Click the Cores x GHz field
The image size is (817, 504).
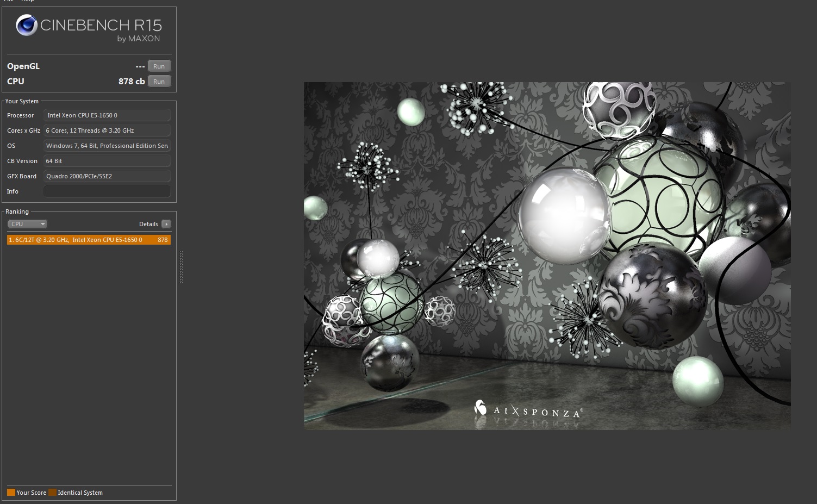click(107, 130)
